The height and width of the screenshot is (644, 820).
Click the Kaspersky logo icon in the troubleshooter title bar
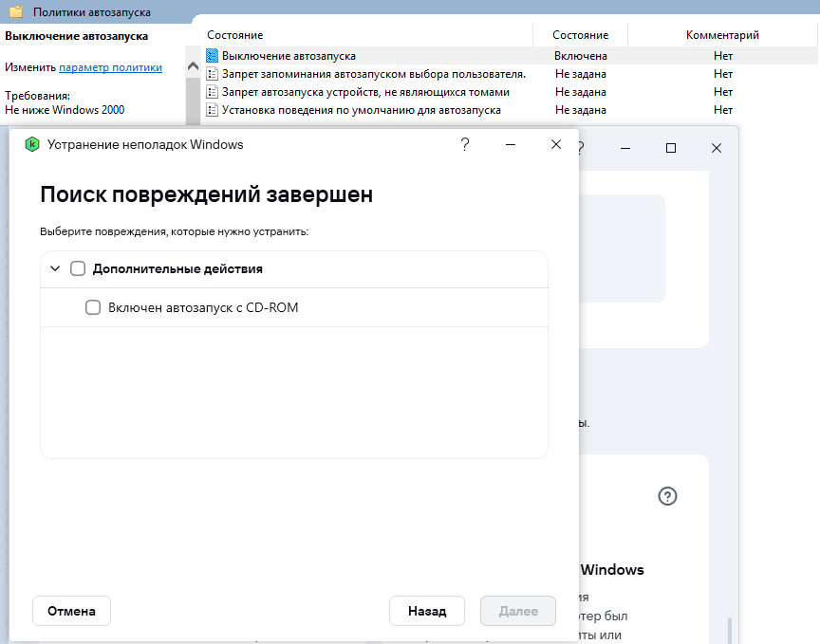click(32, 144)
